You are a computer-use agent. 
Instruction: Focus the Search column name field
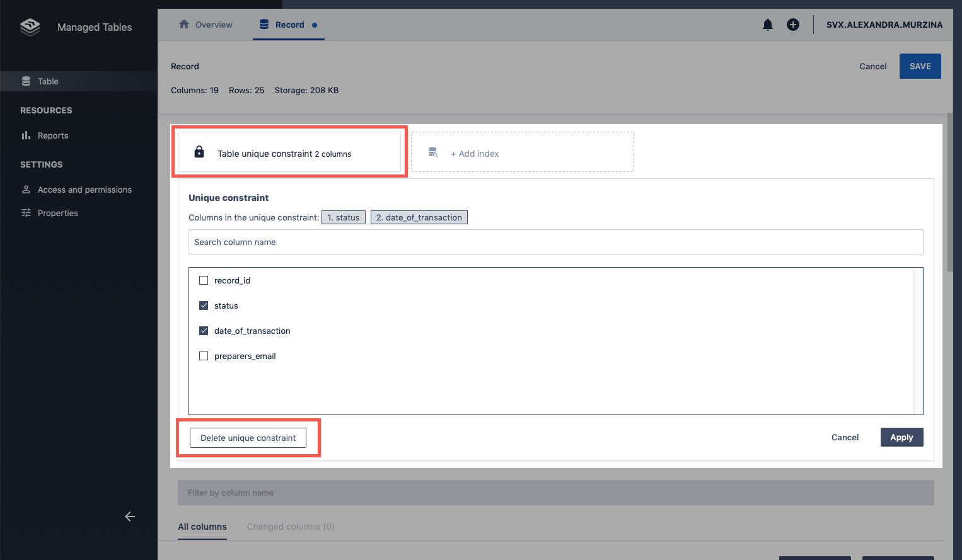pyautogui.click(x=555, y=242)
